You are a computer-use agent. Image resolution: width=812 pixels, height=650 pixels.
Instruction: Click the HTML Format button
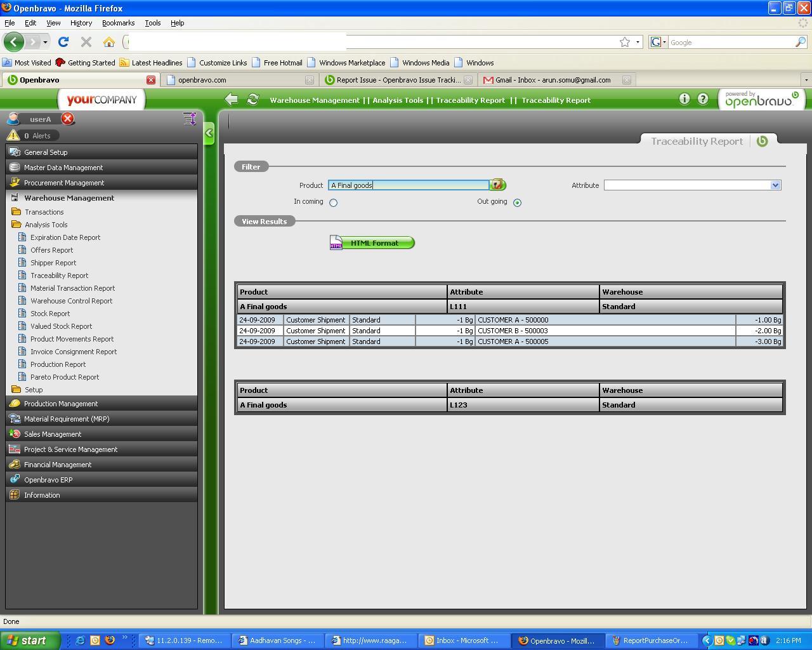click(x=372, y=243)
